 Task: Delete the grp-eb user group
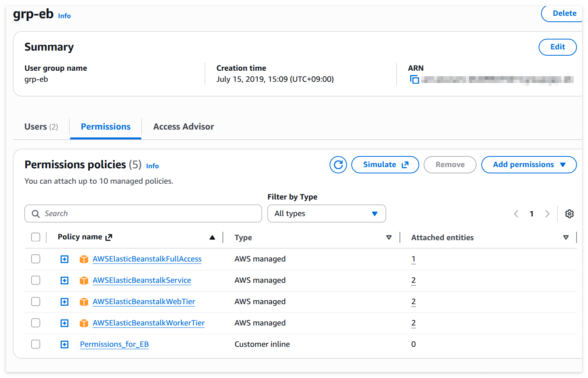[x=562, y=13]
